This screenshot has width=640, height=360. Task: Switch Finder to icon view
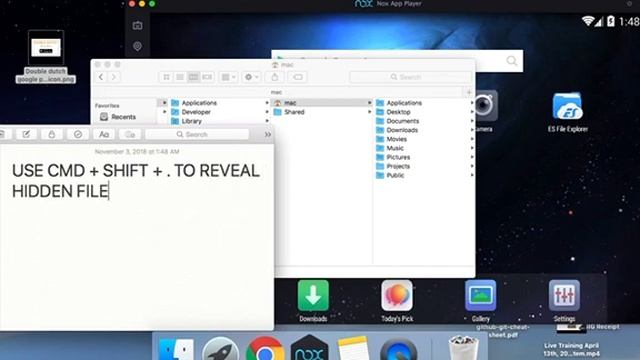[x=166, y=77]
